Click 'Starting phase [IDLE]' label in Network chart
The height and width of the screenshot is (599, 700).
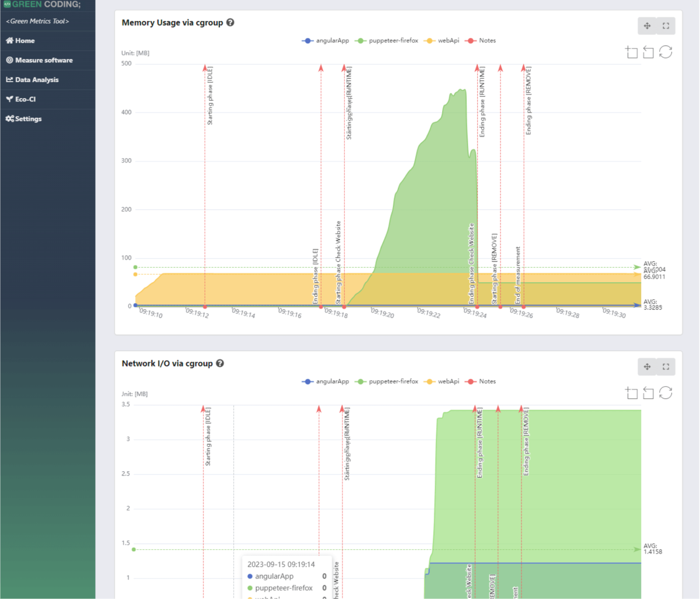(x=208, y=436)
